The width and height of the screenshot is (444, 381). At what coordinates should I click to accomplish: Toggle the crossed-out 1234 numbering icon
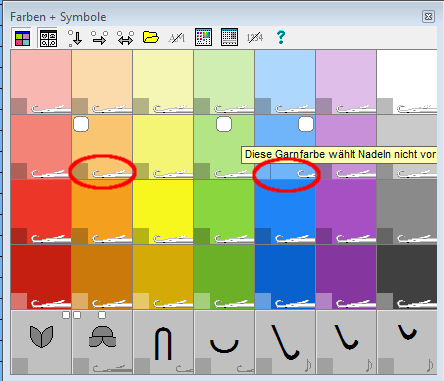click(255, 37)
